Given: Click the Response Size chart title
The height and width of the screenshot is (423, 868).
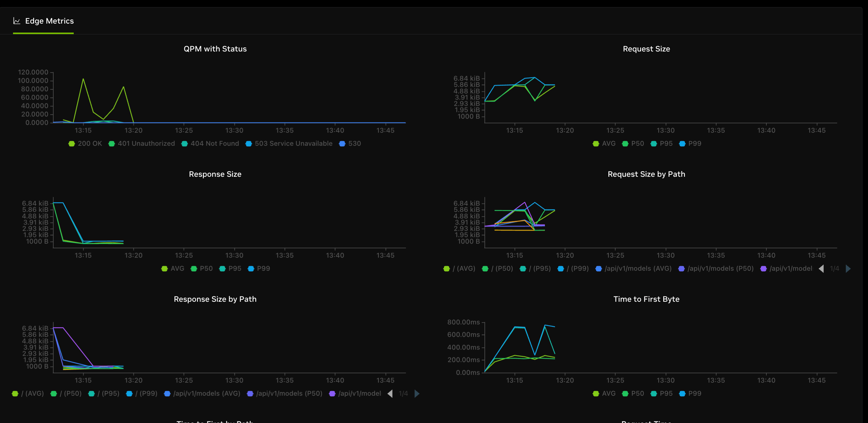Looking at the screenshot, I should tap(215, 174).
